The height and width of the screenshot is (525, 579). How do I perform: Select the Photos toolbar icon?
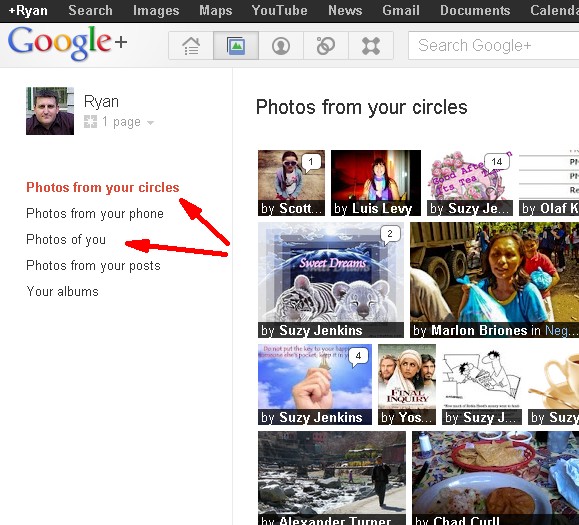pyautogui.click(x=236, y=46)
